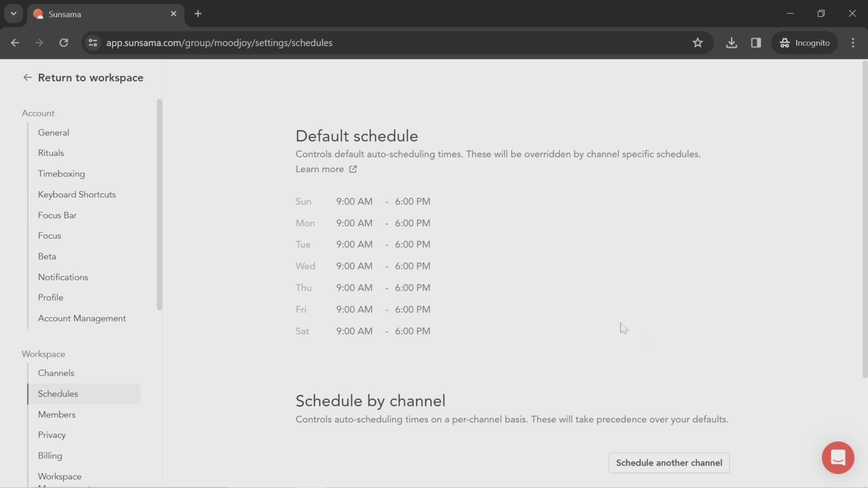The width and height of the screenshot is (868, 488).
Task: Select the Focus settings option
Action: 50,235
